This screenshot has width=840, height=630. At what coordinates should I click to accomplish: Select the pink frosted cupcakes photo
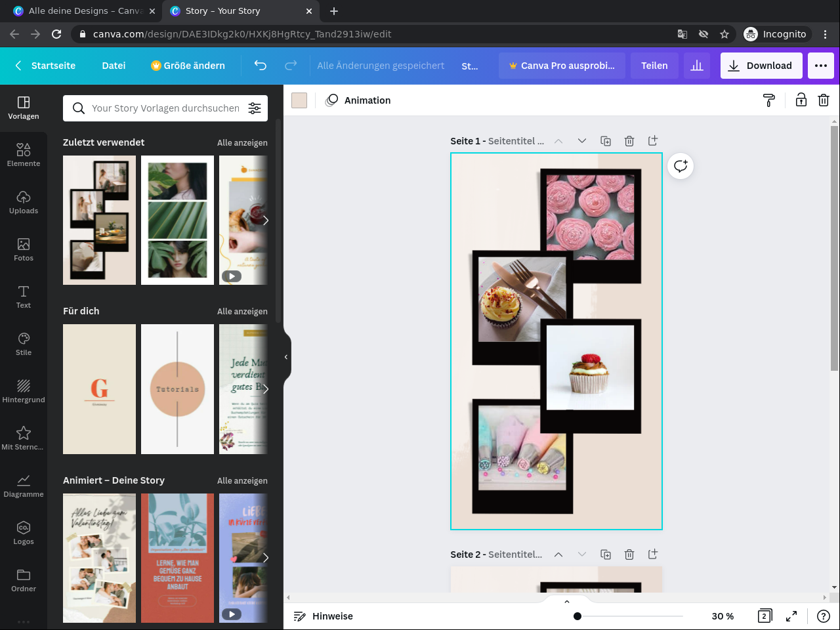[591, 217]
